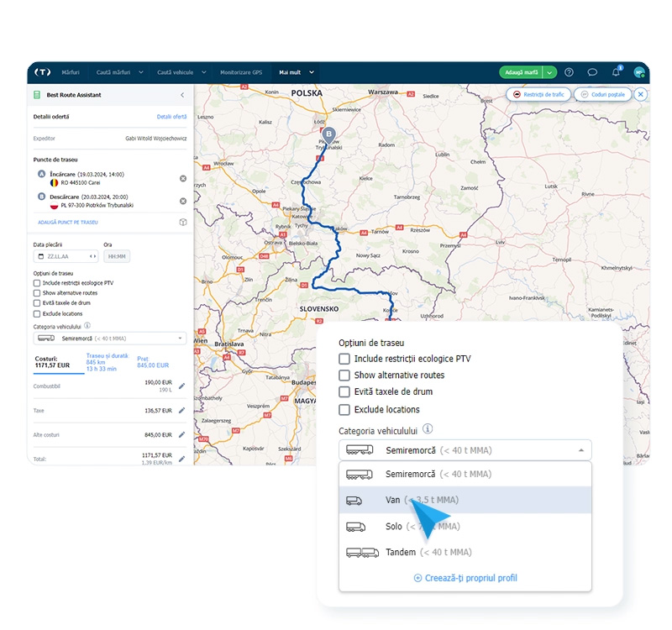Show notifications via the bell icon
Viewport: 672px width, 630px height.
coord(616,72)
